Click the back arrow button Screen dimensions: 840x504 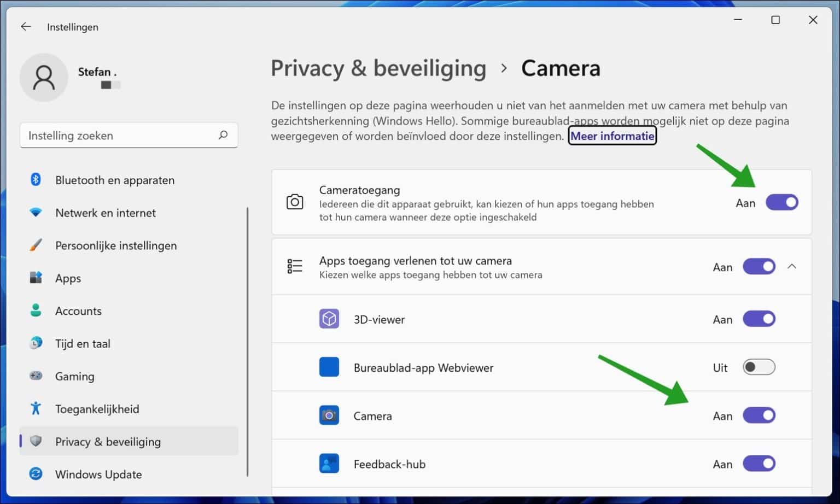pyautogui.click(x=26, y=26)
